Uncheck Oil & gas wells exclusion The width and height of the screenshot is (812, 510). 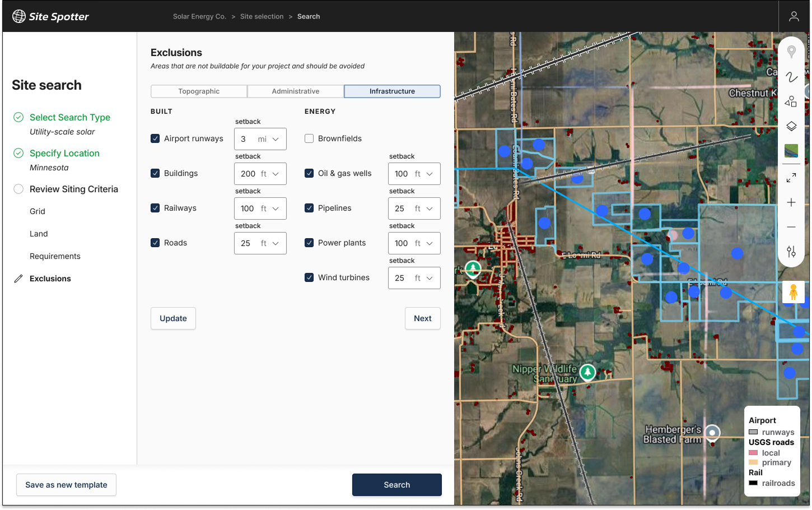[x=309, y=173]
